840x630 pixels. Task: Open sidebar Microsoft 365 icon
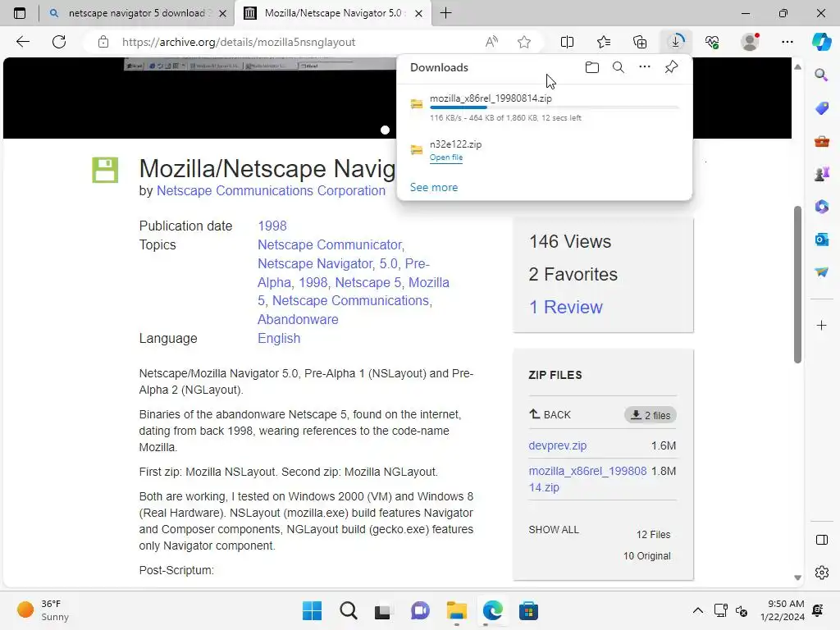[x=821, y=207]
